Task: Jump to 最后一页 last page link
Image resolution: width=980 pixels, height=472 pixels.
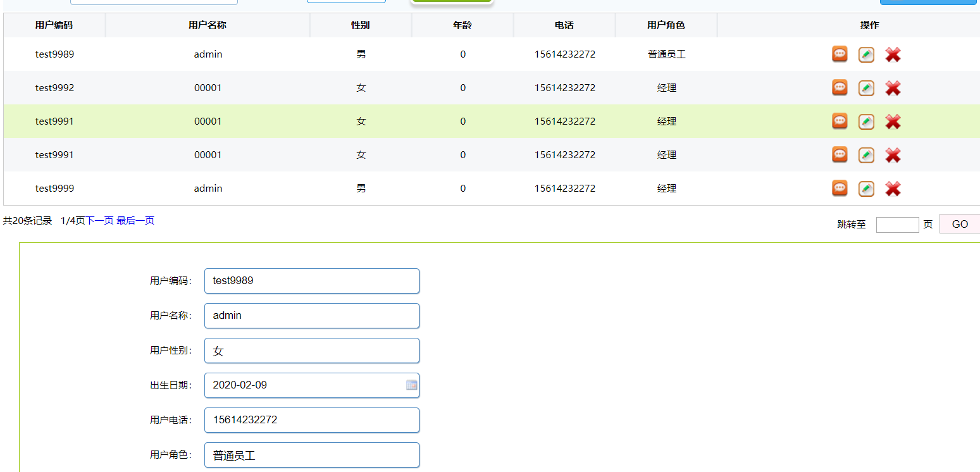Action: tap(135, 221)
